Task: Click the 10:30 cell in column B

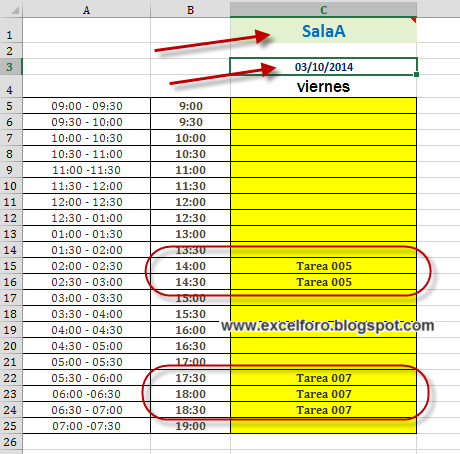Action: pos(190,154)
